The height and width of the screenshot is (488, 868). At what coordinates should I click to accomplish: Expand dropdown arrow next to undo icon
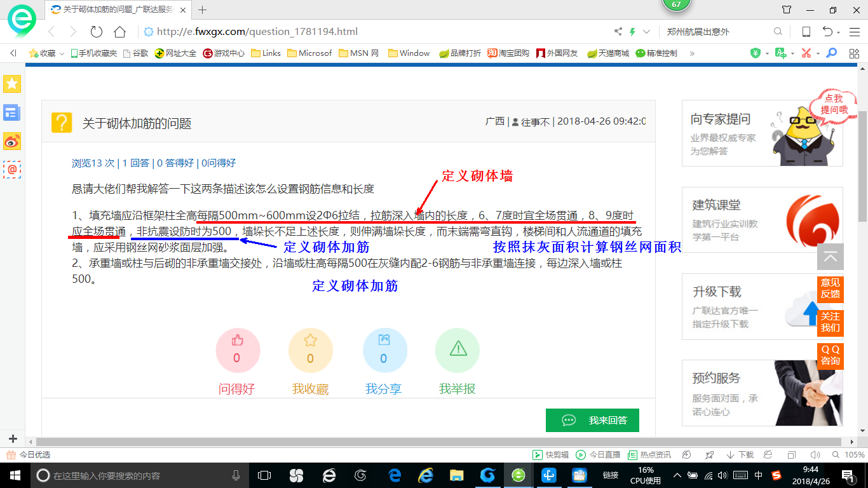pyautogui.click(x=839, y=32)
